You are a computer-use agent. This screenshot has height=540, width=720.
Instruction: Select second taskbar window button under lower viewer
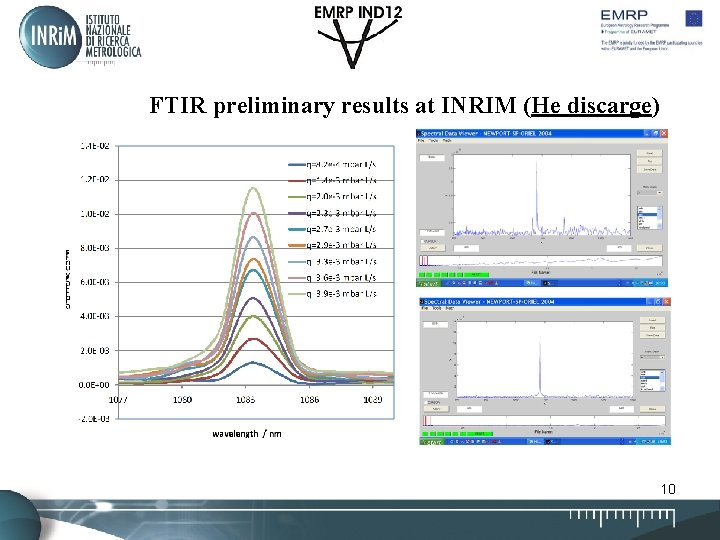click(x=552, y=442)
